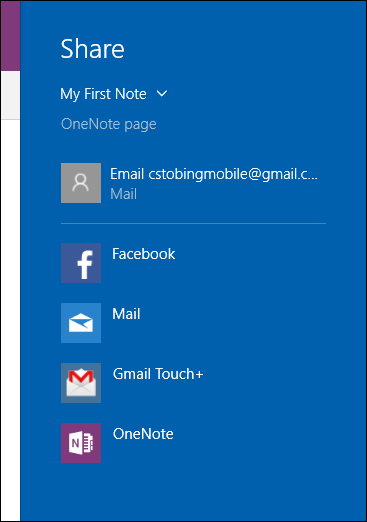
Task: Choose the OneNote purple icon
Action: point(81,443)
